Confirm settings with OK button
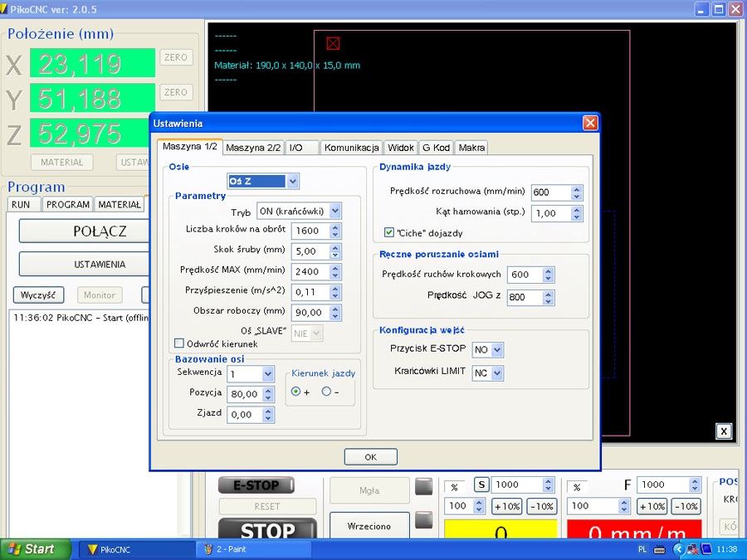Image resolution: width=747 pixels, height=560 pixels. pos(371,457)
